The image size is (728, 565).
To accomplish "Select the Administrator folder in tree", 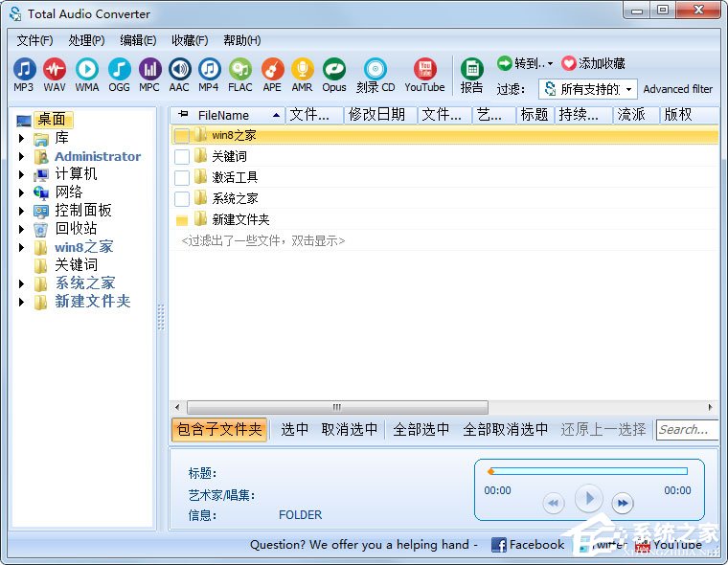I will point(98,156).
